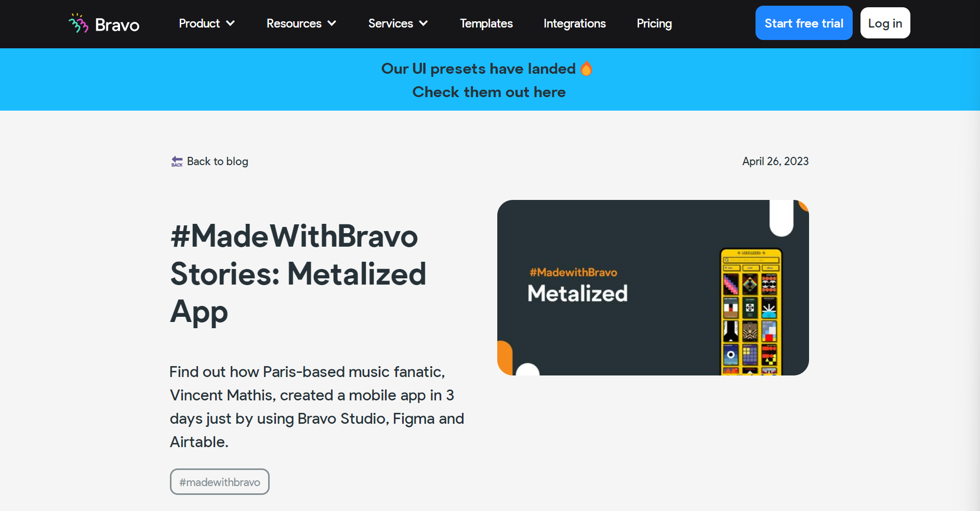The height and width of the screenshot is (511, 980).
Task: Open the 'Check them out here' banner link
Action: point(489,92)
